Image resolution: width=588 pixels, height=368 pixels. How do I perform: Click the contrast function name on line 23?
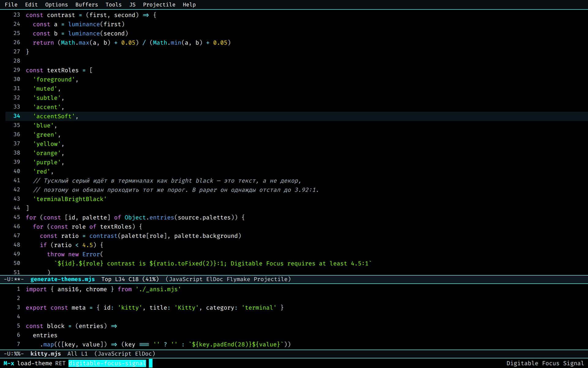[x=61, y=15]
